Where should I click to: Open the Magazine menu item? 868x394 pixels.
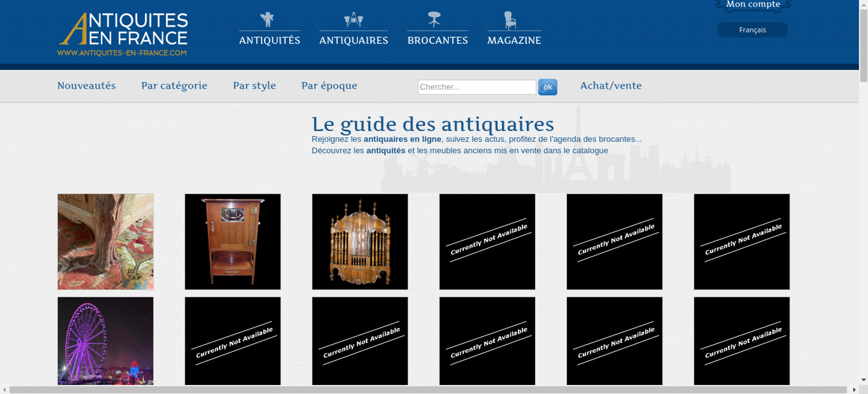[x=514, y=40]
